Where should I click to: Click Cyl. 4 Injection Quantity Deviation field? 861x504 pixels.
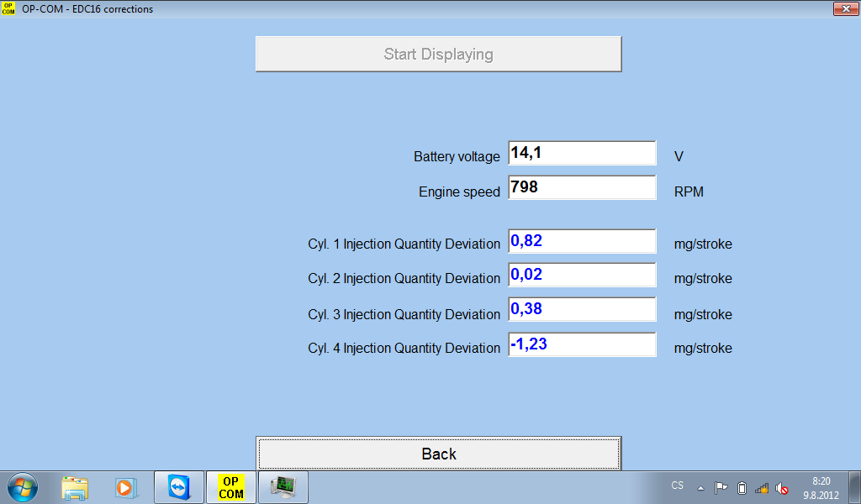tap(582, 345)
